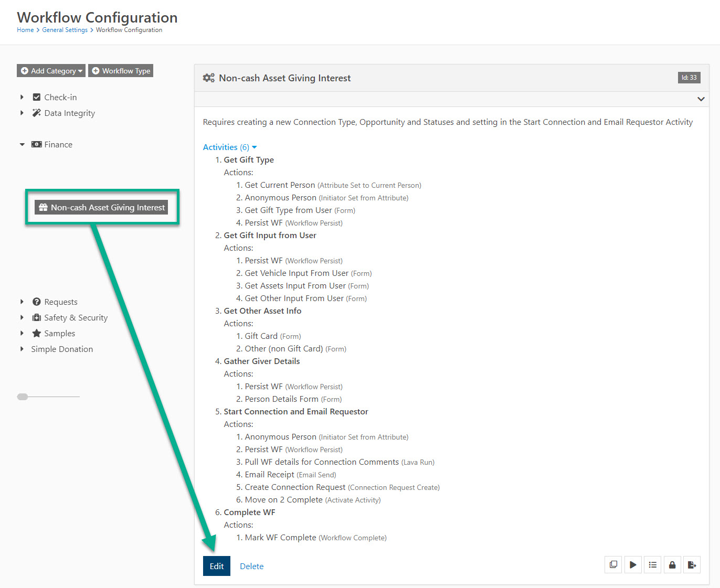Screen dimensions: 720x588
Task: Click 'Get Assets Input From User' action
Action: [295, 286]
